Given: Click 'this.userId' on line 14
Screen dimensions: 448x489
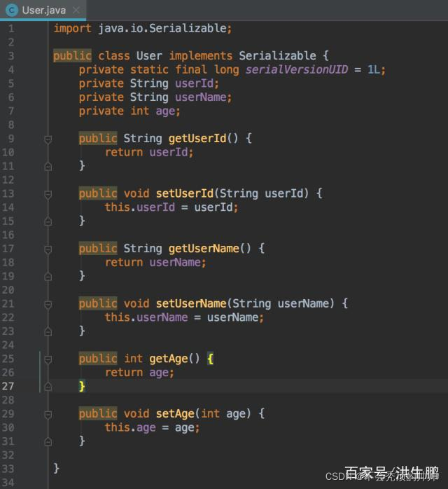Looking at the screenshot, I should pos(139,207).
